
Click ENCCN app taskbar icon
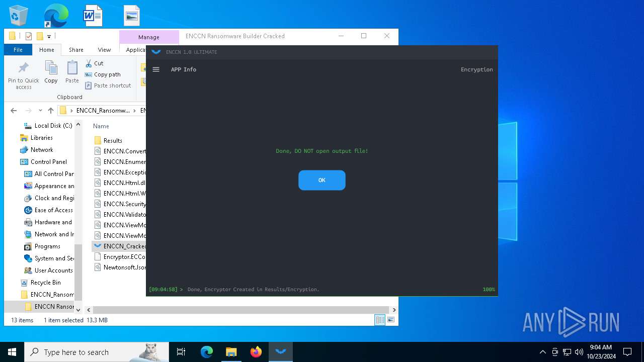(281, 352)
